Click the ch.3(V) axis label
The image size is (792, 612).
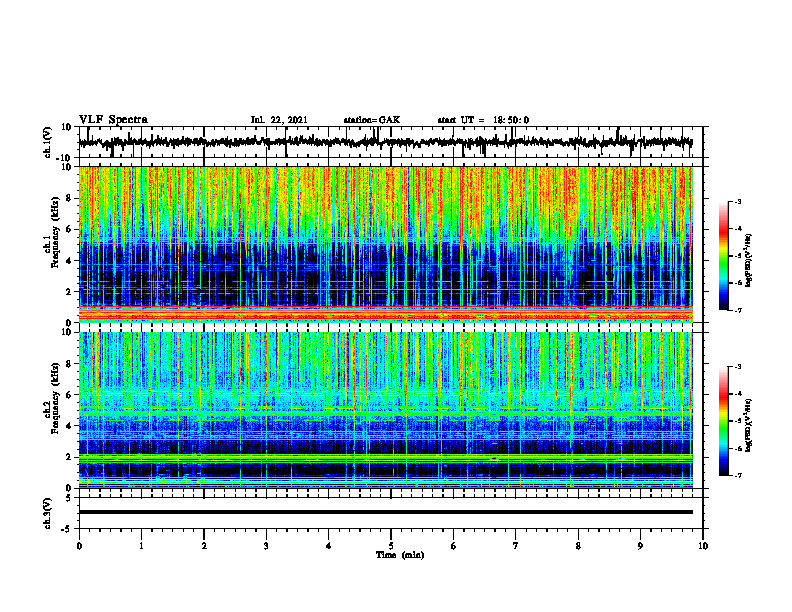(x=48, y=513)
